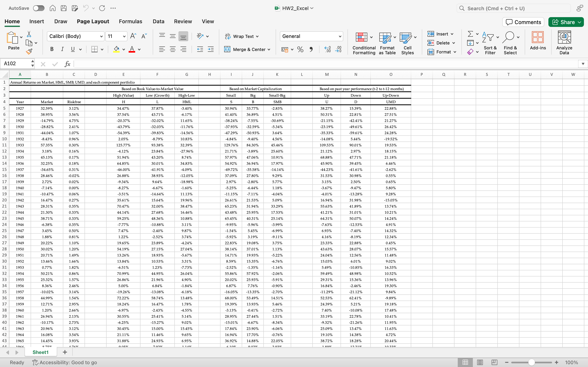Expand the General number format dropdown
The height and width of the screenshot is (367, 588).
pos(340,36)
